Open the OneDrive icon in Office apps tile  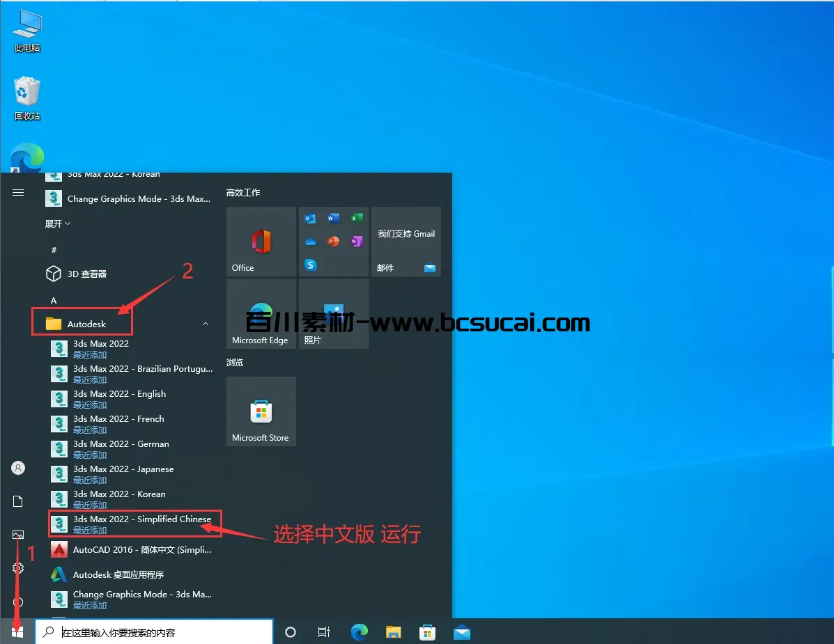tap(310, 242)
